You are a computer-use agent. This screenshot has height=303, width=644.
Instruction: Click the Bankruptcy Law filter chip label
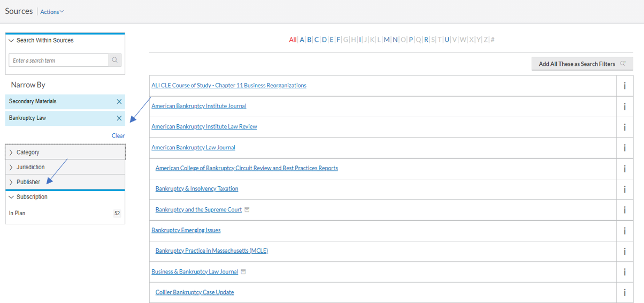(28, 118)
